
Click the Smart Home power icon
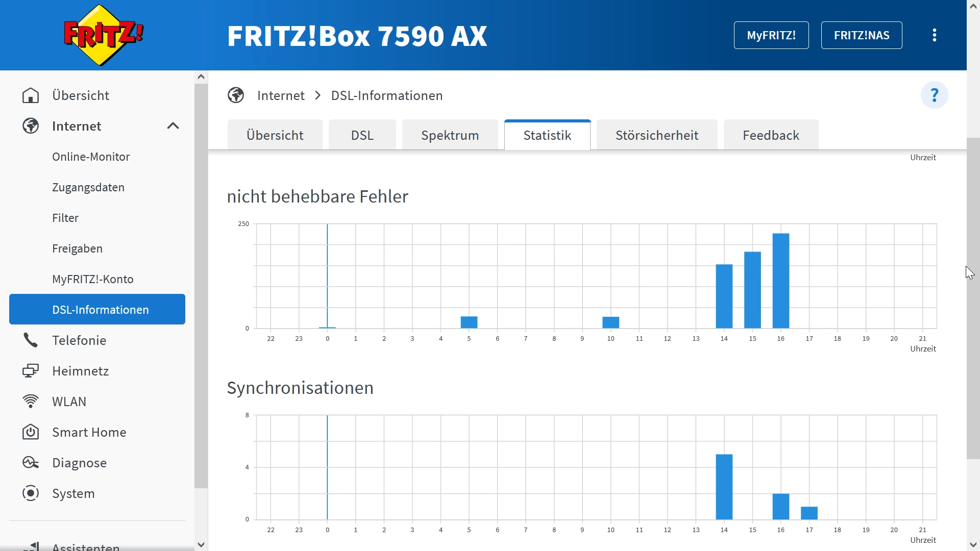pyautogui.click(x=31, y=432)
